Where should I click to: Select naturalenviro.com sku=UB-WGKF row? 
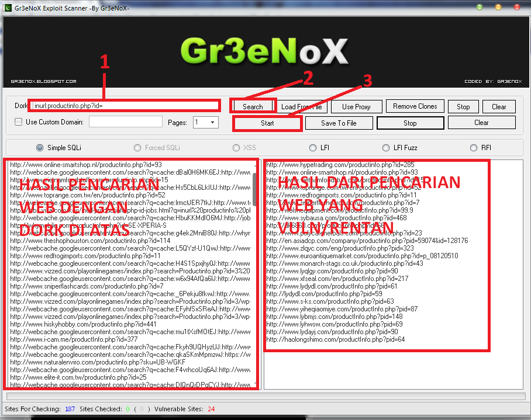pyautogui.click(x=98, y=362)
